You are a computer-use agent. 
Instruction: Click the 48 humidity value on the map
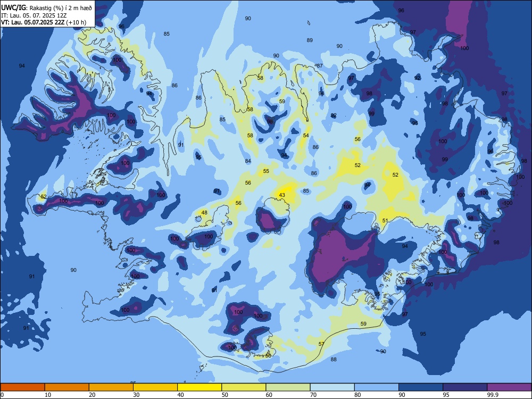(x=204, y=213)
